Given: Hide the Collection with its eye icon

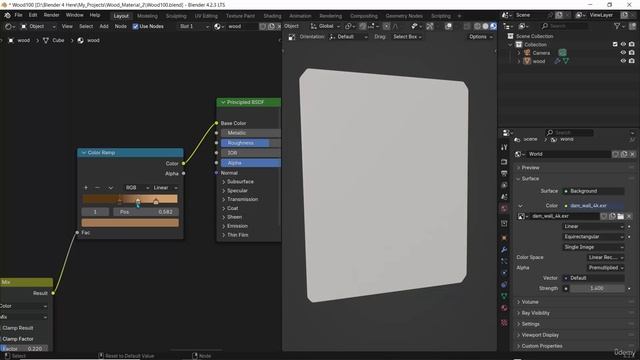Looking at the screenshot, I should tap(623, 44).
